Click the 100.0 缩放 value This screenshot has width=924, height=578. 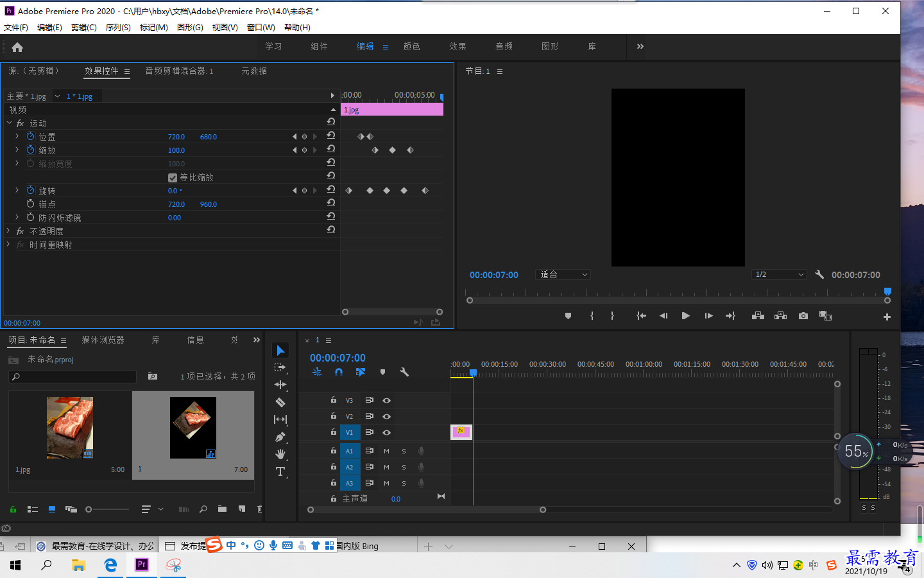point(176,150)
